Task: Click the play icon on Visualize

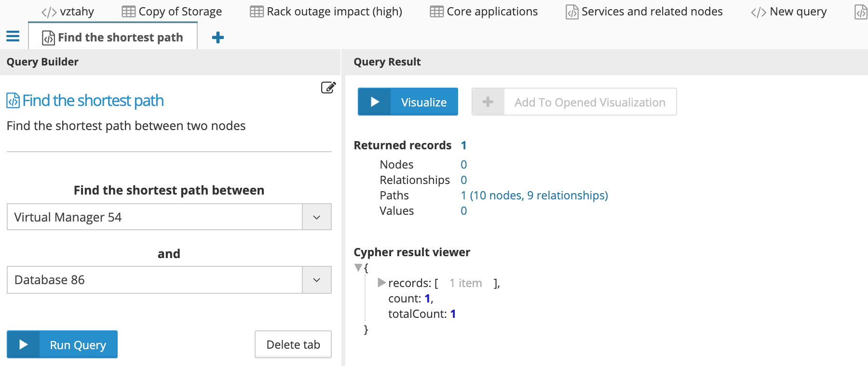Action: (375, 102)
